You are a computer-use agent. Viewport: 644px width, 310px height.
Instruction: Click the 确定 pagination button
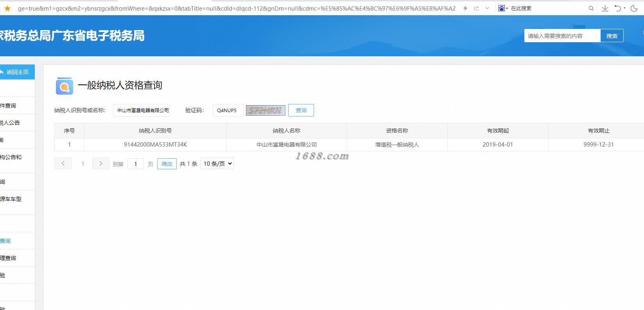coord(167,164)
